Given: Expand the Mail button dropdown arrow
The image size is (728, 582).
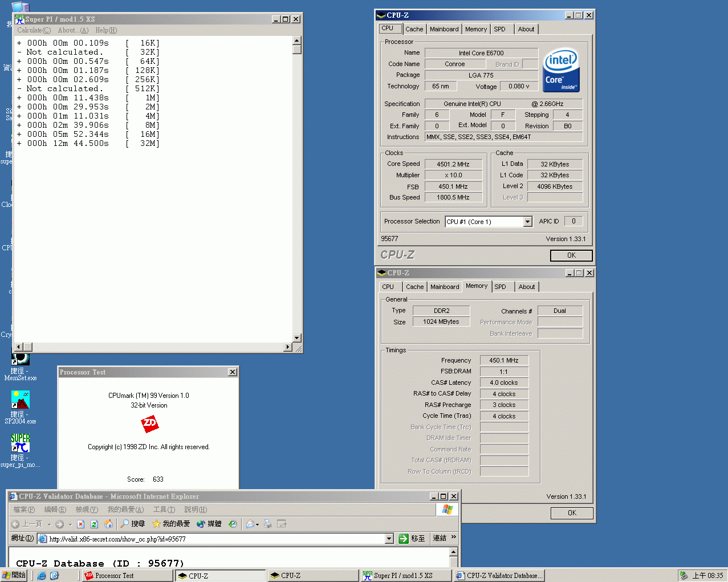Looking at the screenshot, I should [258, 524].
